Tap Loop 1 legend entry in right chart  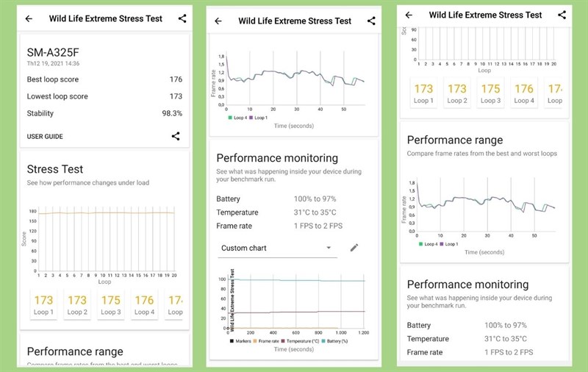449,244
